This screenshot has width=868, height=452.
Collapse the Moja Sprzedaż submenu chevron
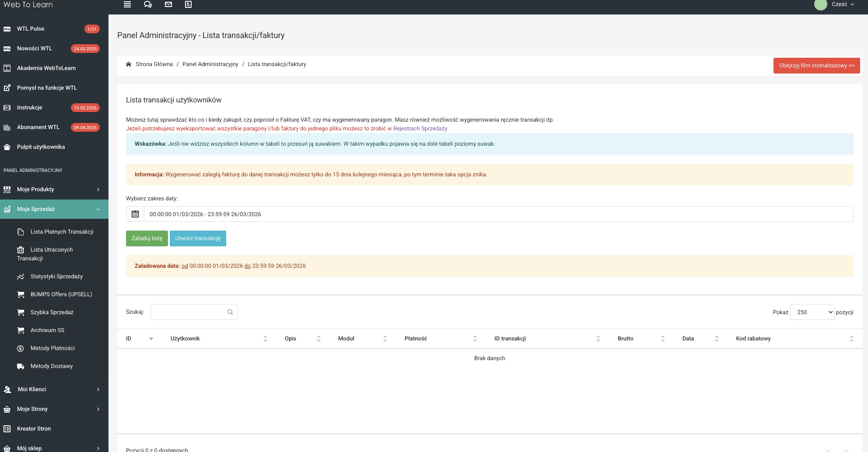[x=98, y=209]
